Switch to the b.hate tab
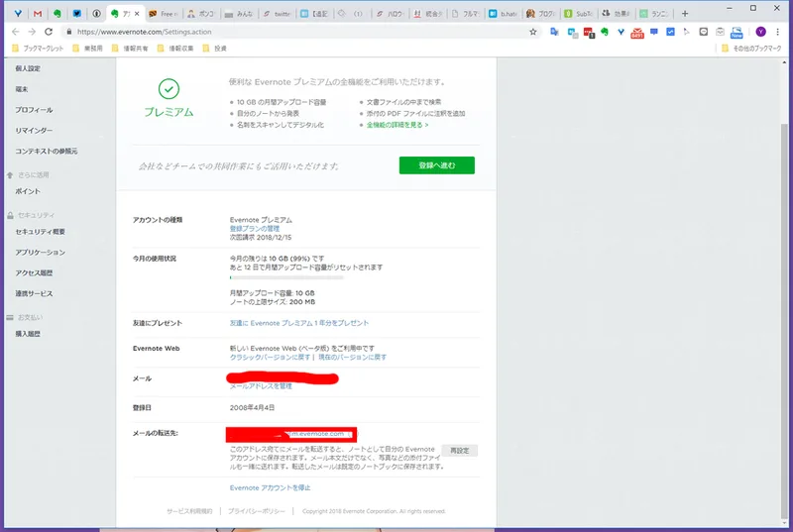The height and width of the screenshot is (532, 793). pyautogui.click(x=504, y=14)
